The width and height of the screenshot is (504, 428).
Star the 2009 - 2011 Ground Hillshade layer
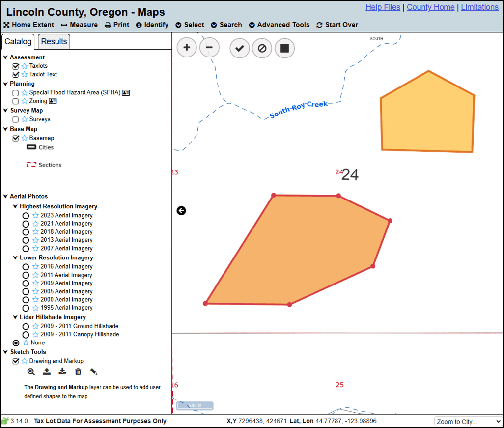[36, 326]
